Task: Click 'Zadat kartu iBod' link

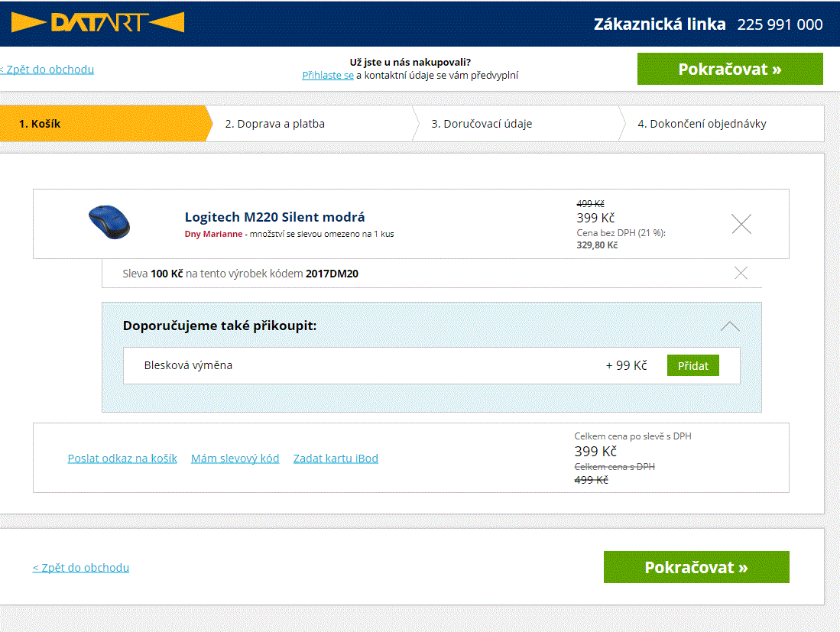Action: coord(336,459)
